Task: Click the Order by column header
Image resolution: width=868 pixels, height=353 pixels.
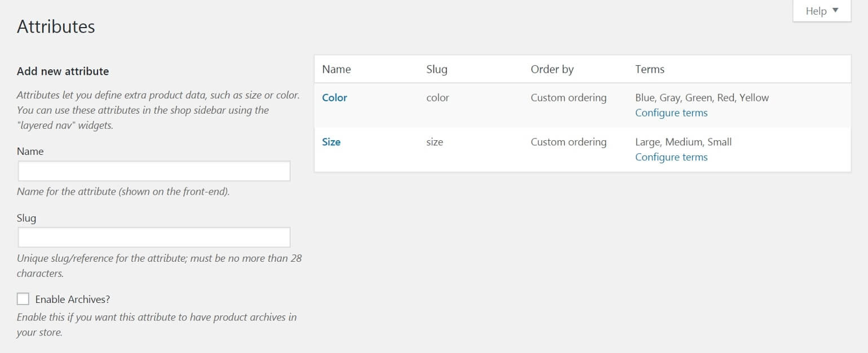Action: (x=552, y=69)
